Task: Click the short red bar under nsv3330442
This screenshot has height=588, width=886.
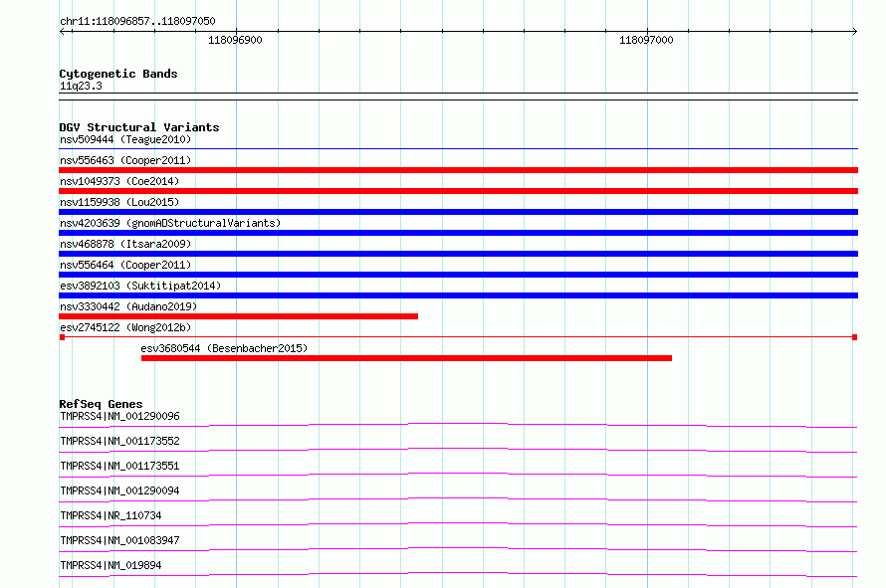Action: pyautogui.click(x=239, y=316)
